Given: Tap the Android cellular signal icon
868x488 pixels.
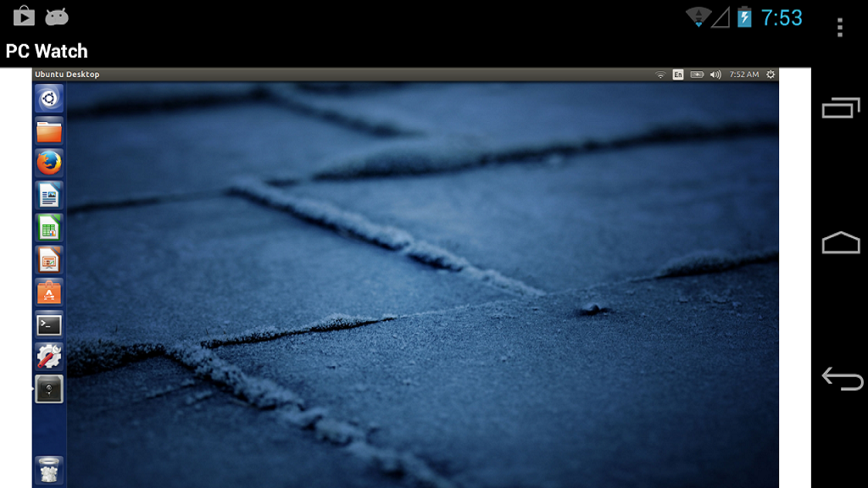Looking at the screenshot, I should click(721, 17).
